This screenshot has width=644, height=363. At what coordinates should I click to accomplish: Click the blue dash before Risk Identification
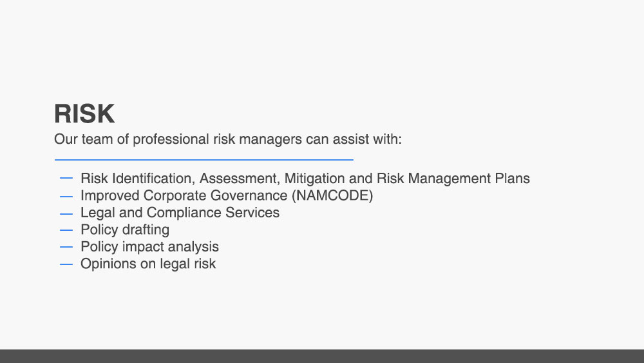click(x=66, y=179)
